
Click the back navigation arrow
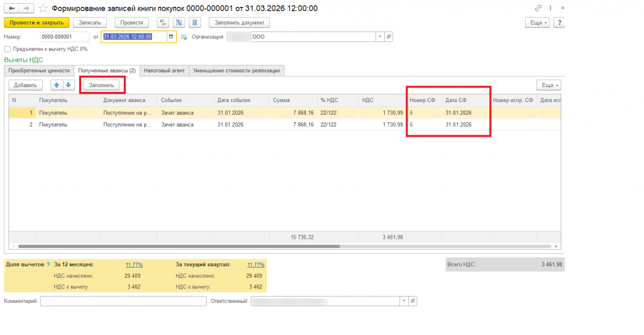pyautogui.click(x=11, y=8)
